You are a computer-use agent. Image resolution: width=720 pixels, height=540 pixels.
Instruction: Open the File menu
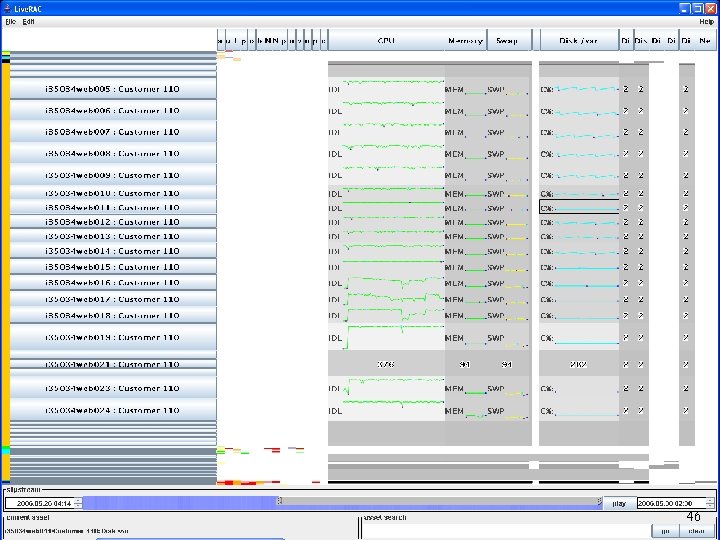point(10,22)
